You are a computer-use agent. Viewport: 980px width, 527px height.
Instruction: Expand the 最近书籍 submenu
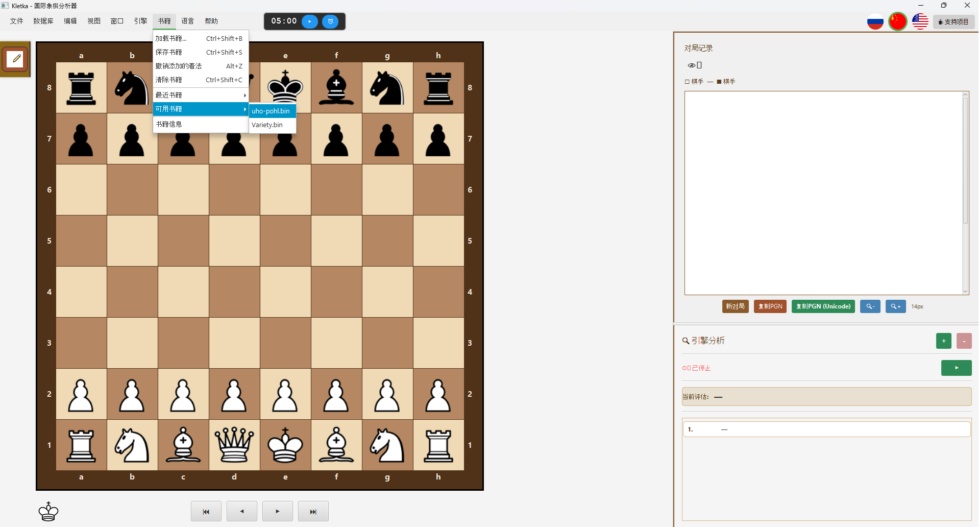[201, 95]
